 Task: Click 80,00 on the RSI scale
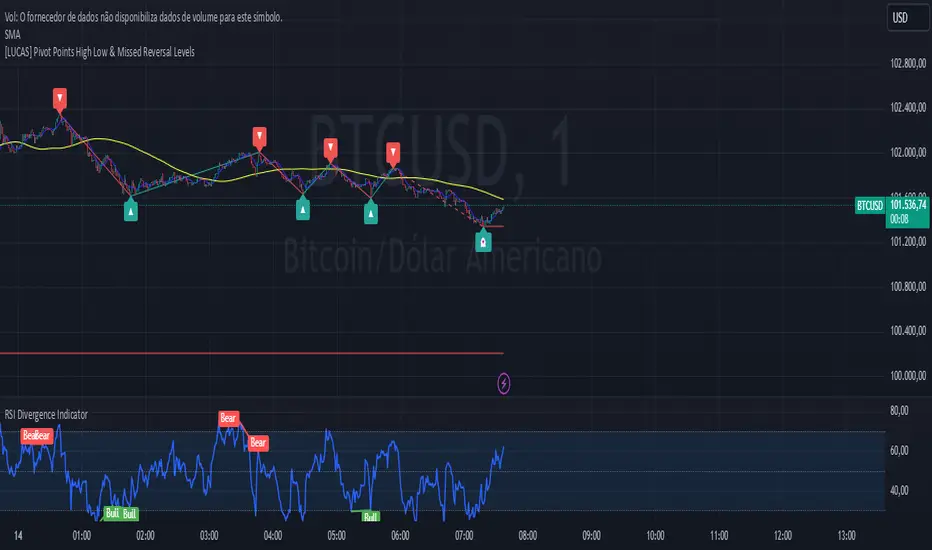[x=899, y=410]
